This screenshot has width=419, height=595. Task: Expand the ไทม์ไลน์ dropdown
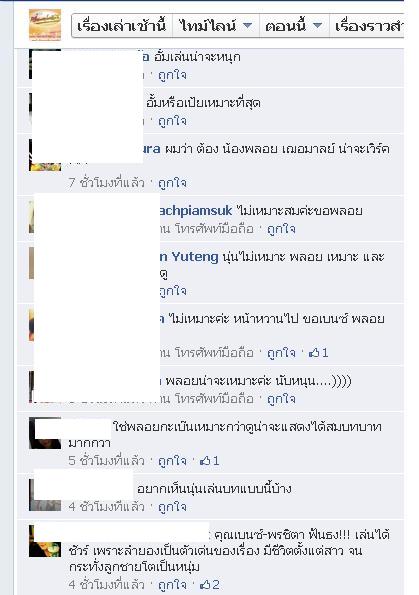click(x=216, y=26)
